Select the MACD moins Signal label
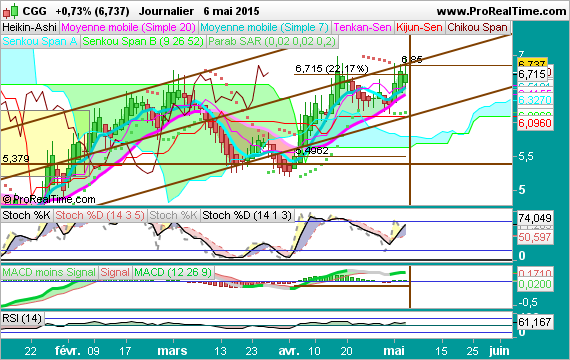 tap(49, 272)
